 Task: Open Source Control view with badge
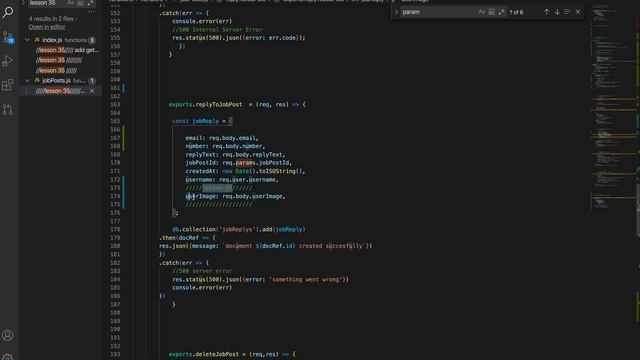(x=8, y=37)
